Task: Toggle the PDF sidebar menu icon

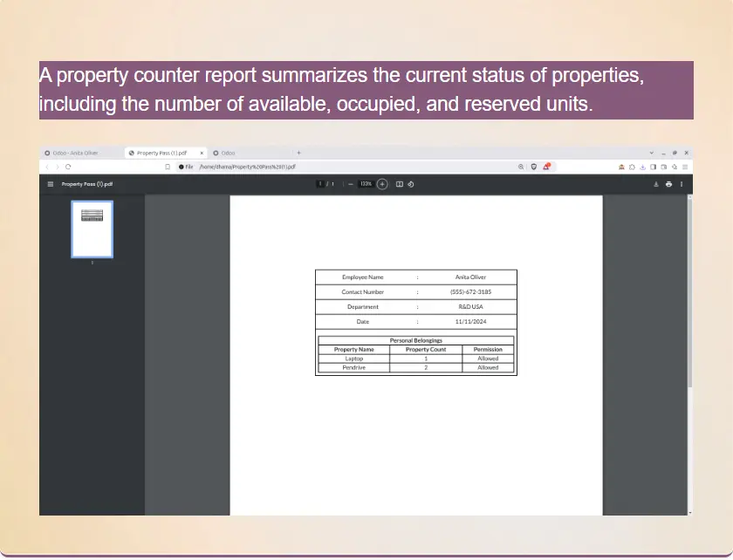Action: [x=51, y=184]
